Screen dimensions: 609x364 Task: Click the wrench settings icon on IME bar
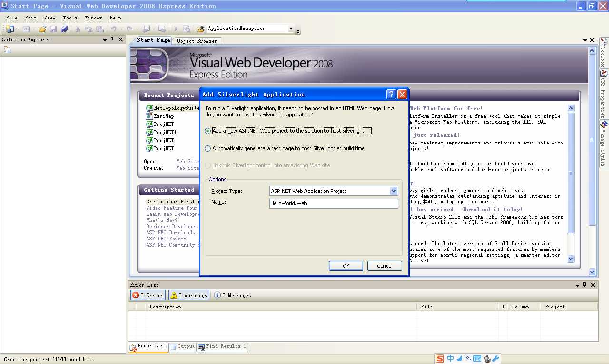pyautogui.click(x=495, y=359)
